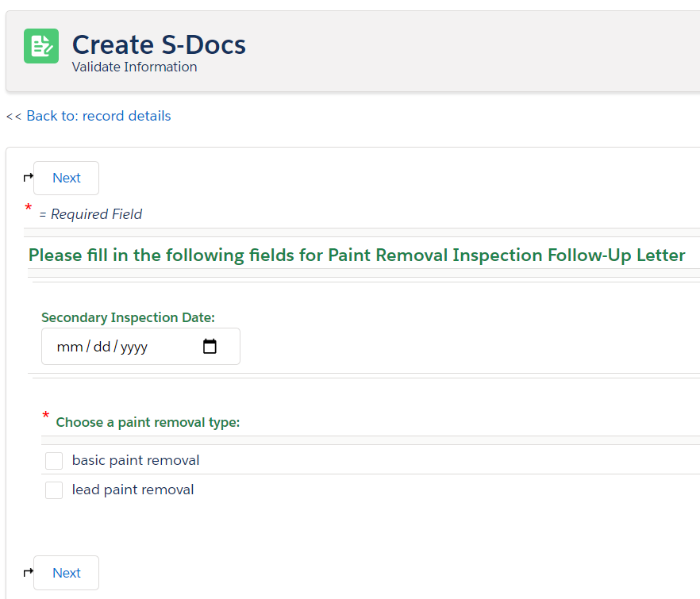Click the top Next button
Screen dimensions: 700x599
tap(66, 178)
